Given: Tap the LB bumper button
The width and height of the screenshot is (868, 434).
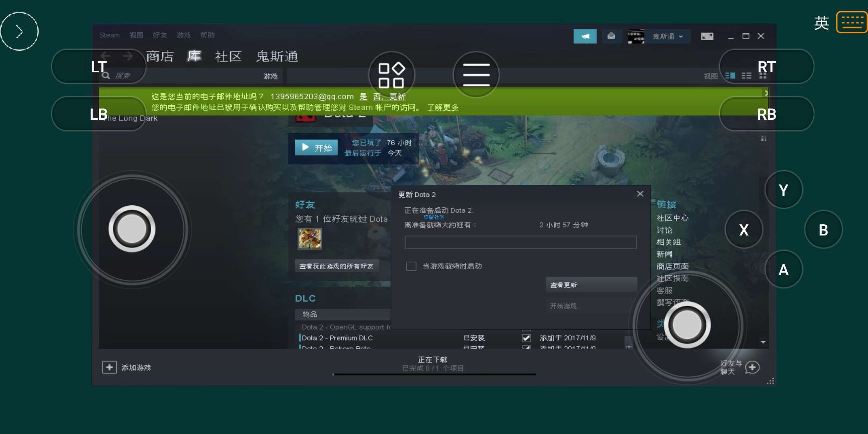Looking at the screenshot, I should pos(99,114).
